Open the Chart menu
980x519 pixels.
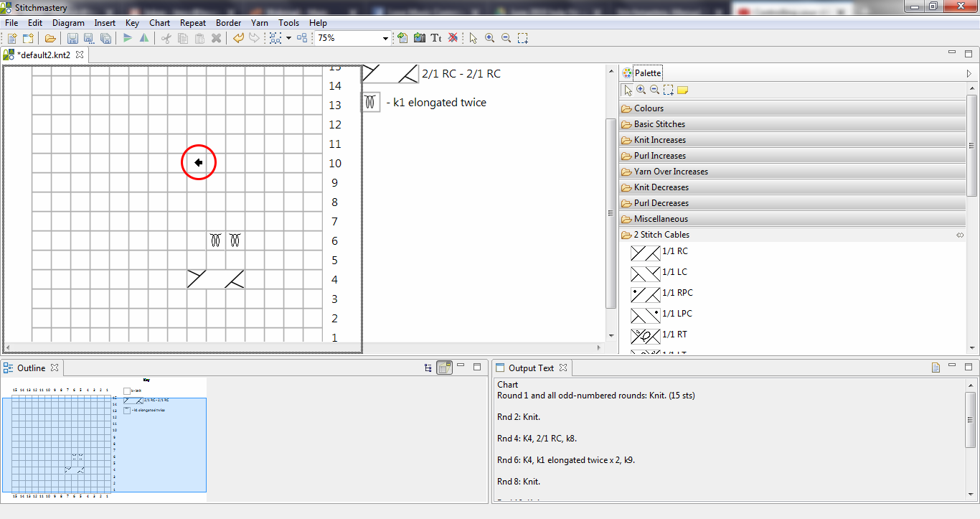coord(159,23)
